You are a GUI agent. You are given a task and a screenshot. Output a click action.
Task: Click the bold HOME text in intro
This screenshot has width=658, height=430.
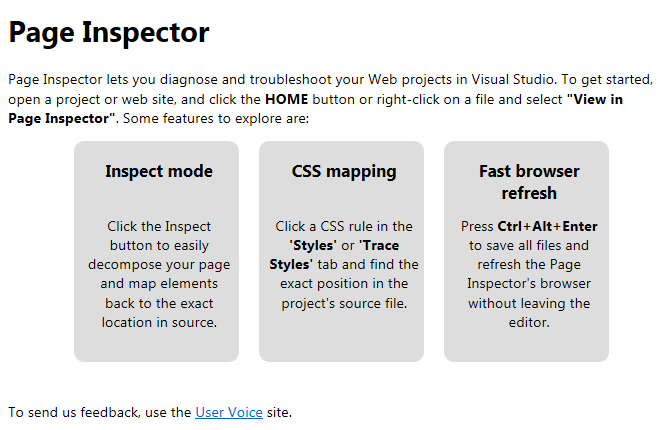(x=287, y=99)
